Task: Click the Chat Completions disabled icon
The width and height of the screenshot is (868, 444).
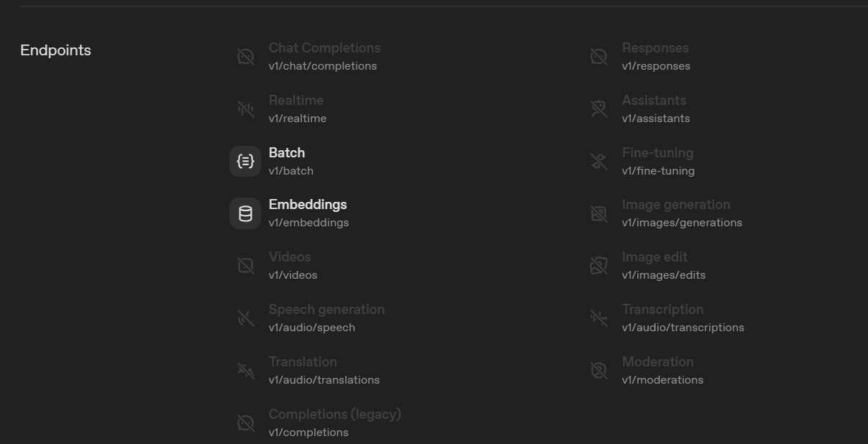Action: [245, 56]
